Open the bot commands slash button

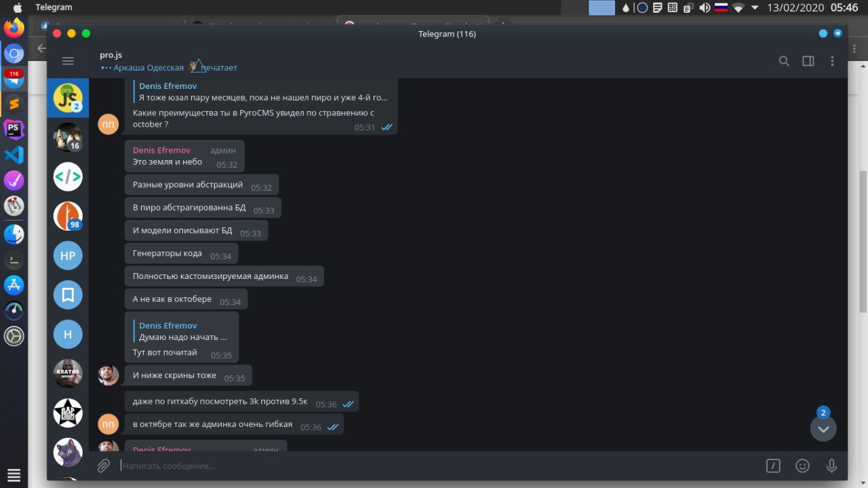(773, 466)
